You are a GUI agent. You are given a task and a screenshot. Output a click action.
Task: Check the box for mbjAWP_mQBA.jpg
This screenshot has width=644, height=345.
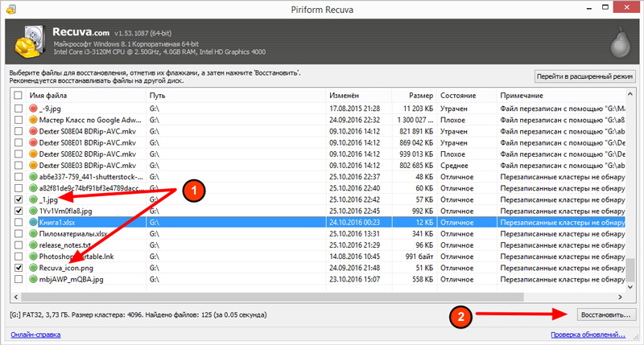[19, 279]
